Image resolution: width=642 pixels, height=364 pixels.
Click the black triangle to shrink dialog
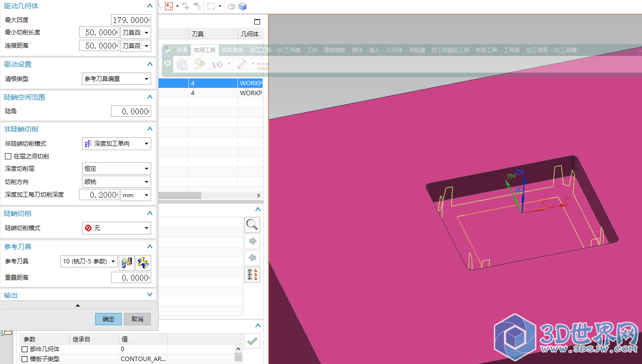click(x=78, y=305)
